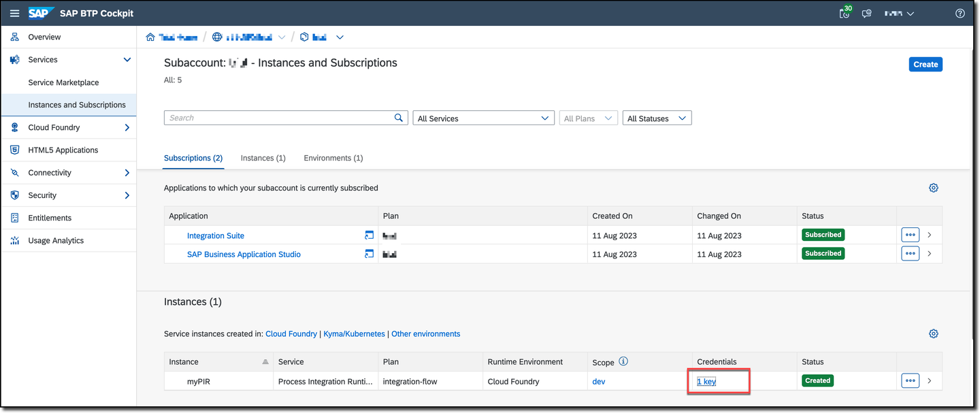Launch SAP Business Application Studio via icon
The height and width of the screenshot is (413, 980).
click(x=370, y=254)
